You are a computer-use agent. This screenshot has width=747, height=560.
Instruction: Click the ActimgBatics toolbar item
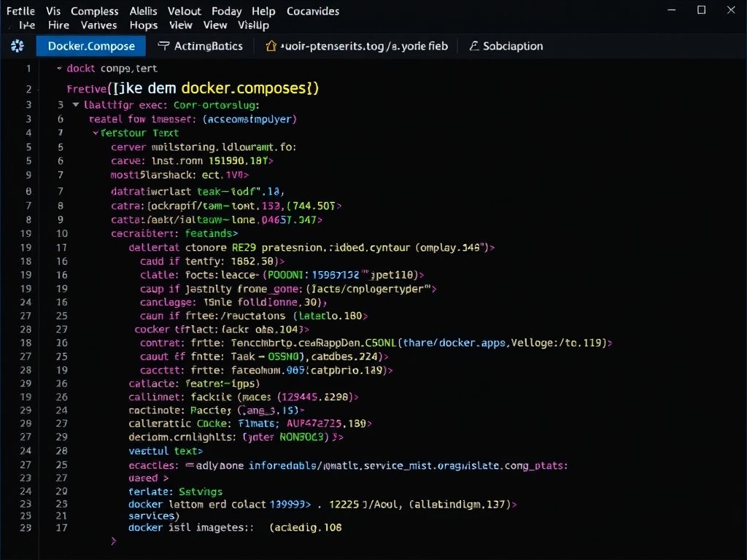click(208, 45)
